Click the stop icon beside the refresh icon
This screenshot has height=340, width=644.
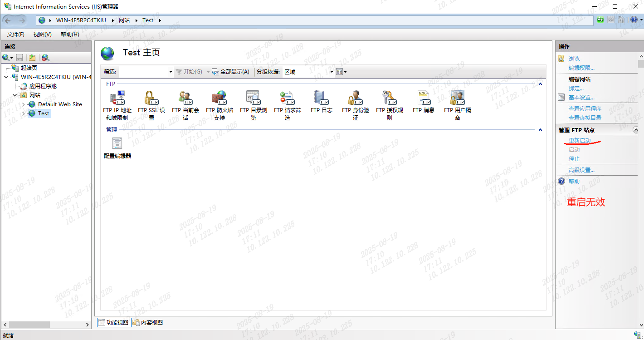(611, 20)
